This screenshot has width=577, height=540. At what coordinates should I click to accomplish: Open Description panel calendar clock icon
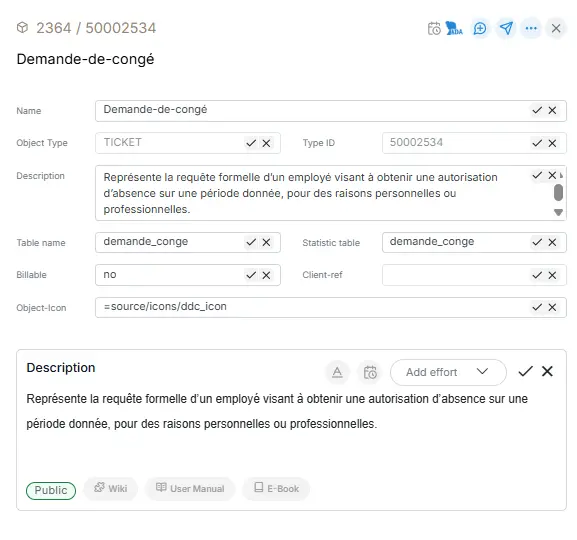pos(370,372)
